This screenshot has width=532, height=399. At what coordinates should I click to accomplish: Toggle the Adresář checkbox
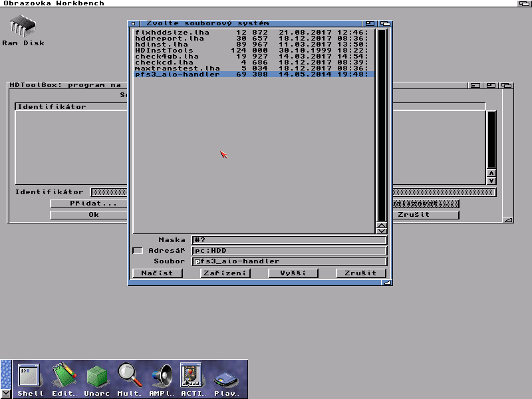coord(138,251)
